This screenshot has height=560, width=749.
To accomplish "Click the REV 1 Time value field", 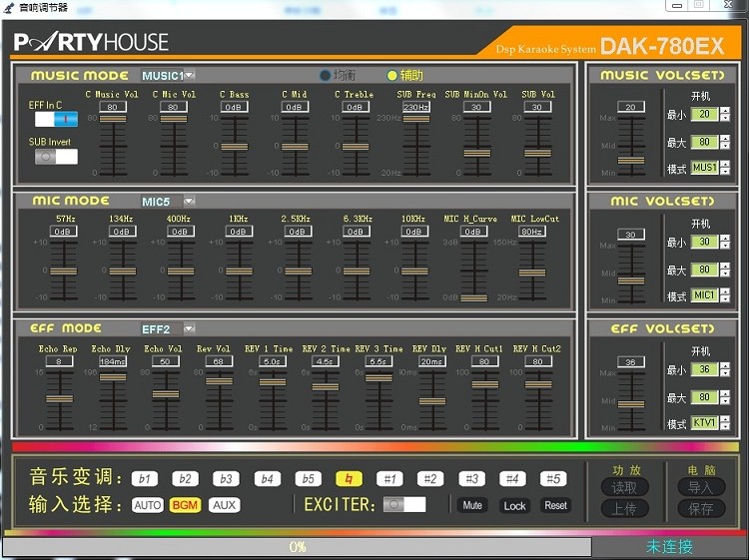I will [x=273, y=361].
